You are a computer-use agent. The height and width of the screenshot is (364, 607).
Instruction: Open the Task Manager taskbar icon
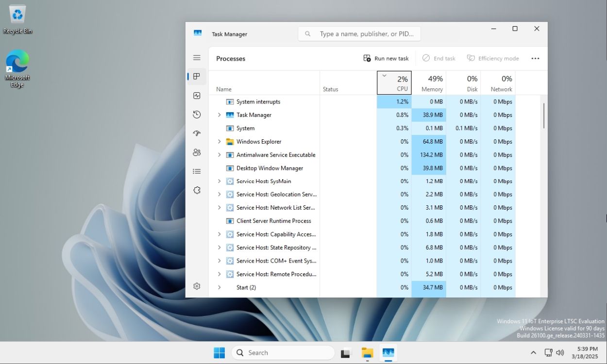[388, 353]
